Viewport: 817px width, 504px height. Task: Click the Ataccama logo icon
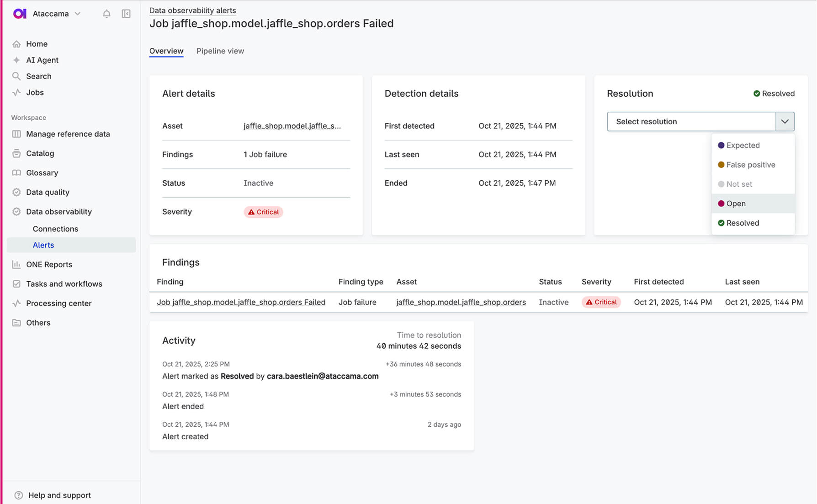pyautogui.click(x=20, y=14)
